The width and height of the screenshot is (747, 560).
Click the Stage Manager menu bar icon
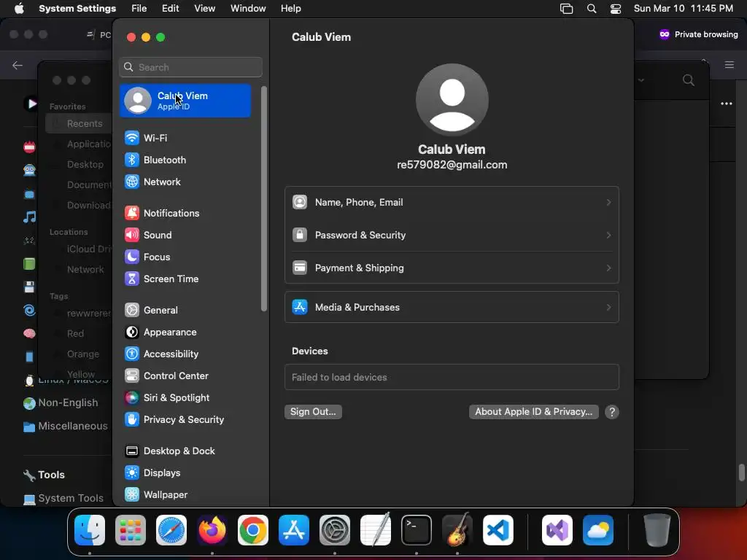click(x=566, y=9)
